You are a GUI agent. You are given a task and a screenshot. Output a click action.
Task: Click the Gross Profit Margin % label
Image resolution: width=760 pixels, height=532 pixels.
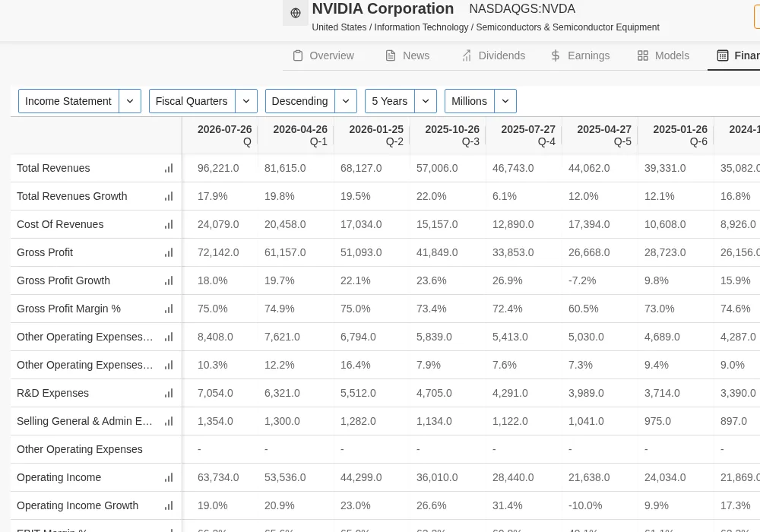coord(69,309)
